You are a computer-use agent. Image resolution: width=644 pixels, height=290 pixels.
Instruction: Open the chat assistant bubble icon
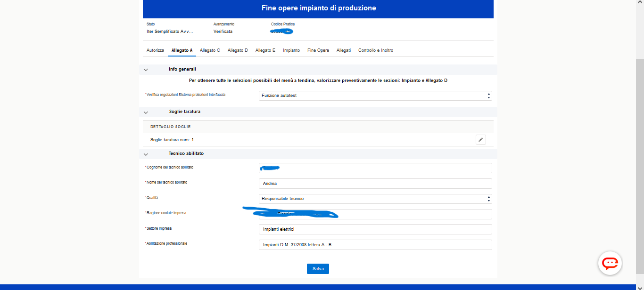[x=610, y=263]
